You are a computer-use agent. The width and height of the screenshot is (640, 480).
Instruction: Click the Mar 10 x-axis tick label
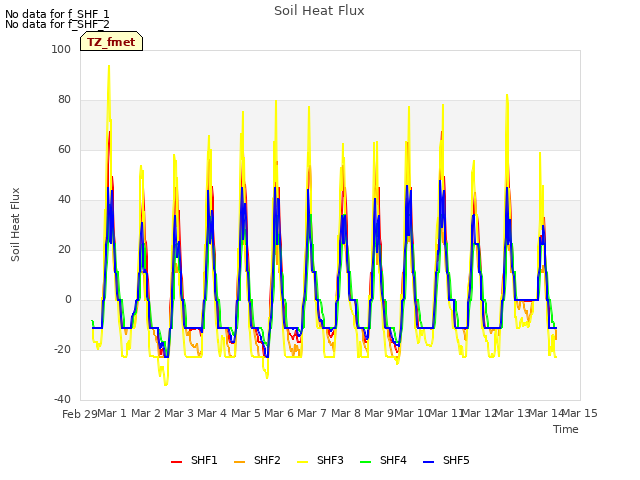click(x=412, y=413)
